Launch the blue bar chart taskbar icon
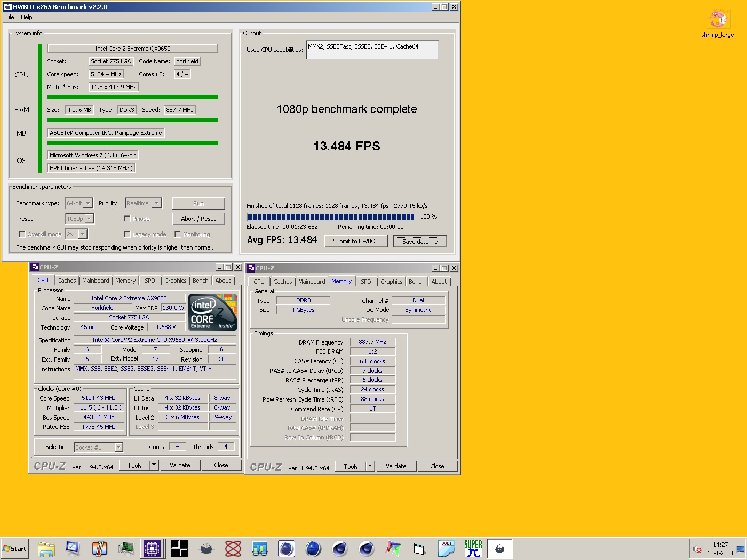This screenshot has height=560, width=747. point(260,549)
